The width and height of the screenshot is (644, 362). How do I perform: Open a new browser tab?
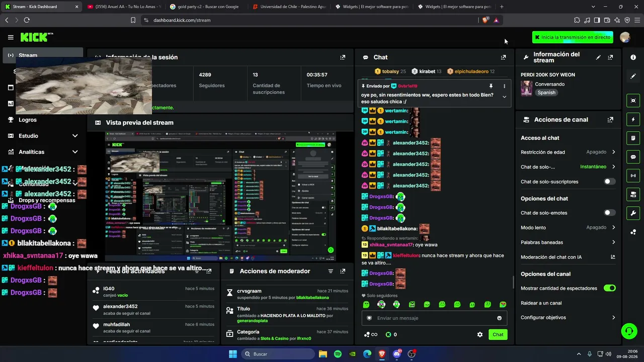502,7
